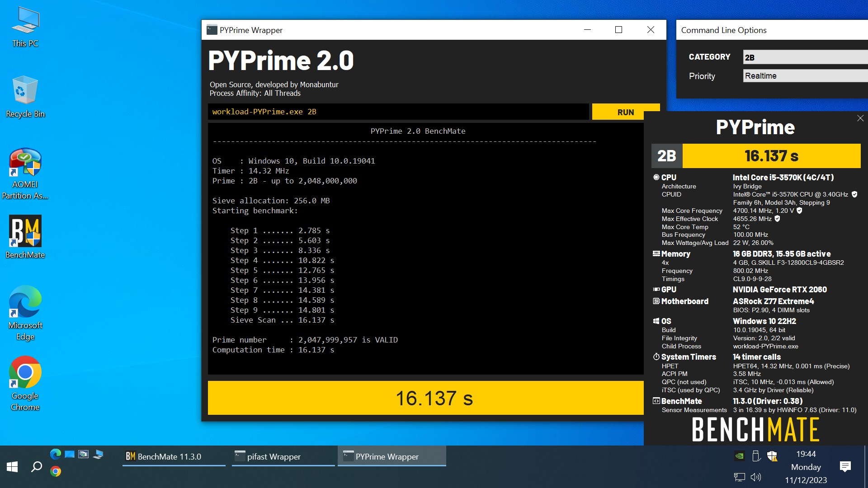This screenshot has width=868, height=488.
Task: Click CPUID verified shield icon
Action: (854, 194)
